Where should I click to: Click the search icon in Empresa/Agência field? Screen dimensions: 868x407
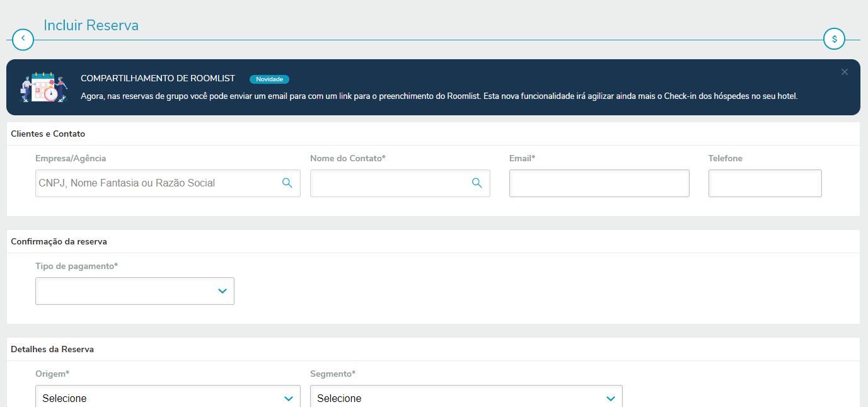[x=287, y=183]
